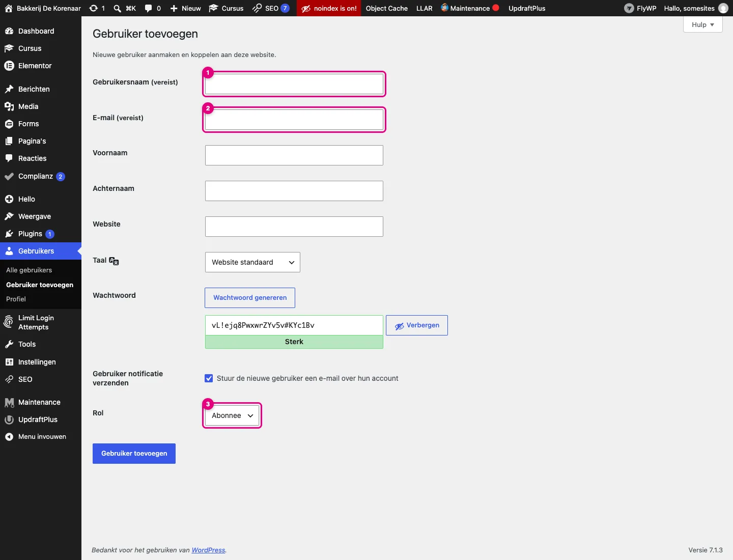Click the Wachtwoord genereren button
733x560 pixels.
250,298
